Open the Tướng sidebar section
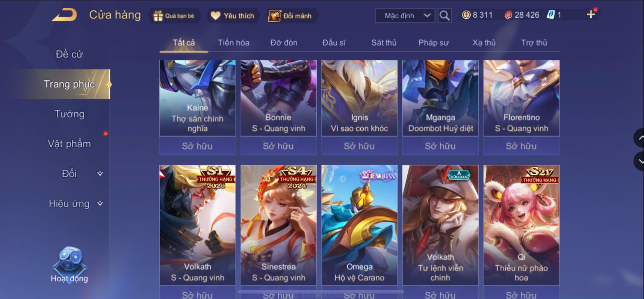This screenshot has width=644, height=299. click(69, 114)
